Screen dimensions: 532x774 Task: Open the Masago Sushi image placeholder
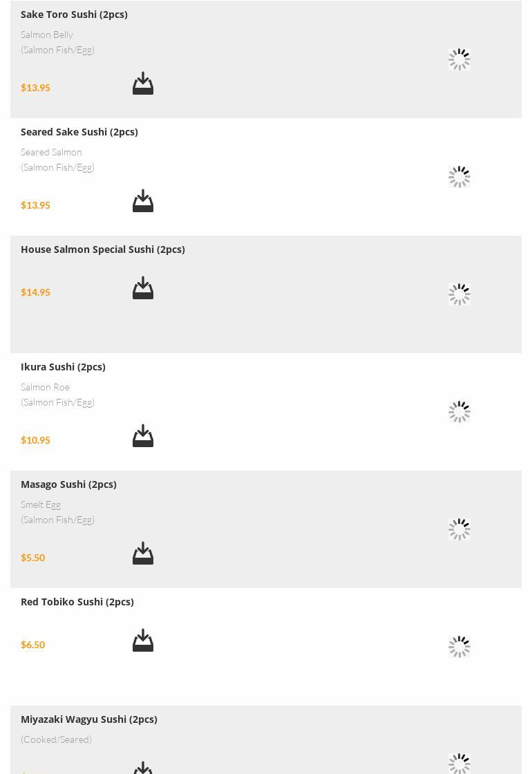tap(459, 529)
